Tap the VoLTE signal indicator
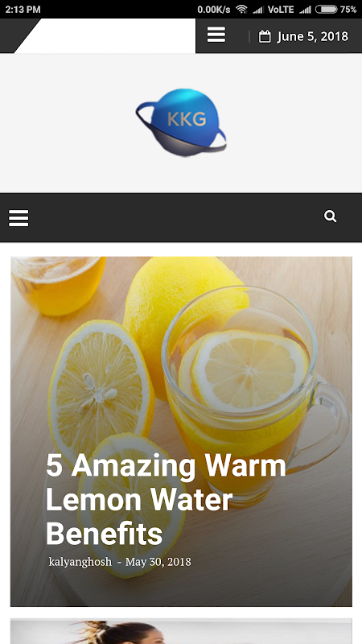 coord(281,10)
